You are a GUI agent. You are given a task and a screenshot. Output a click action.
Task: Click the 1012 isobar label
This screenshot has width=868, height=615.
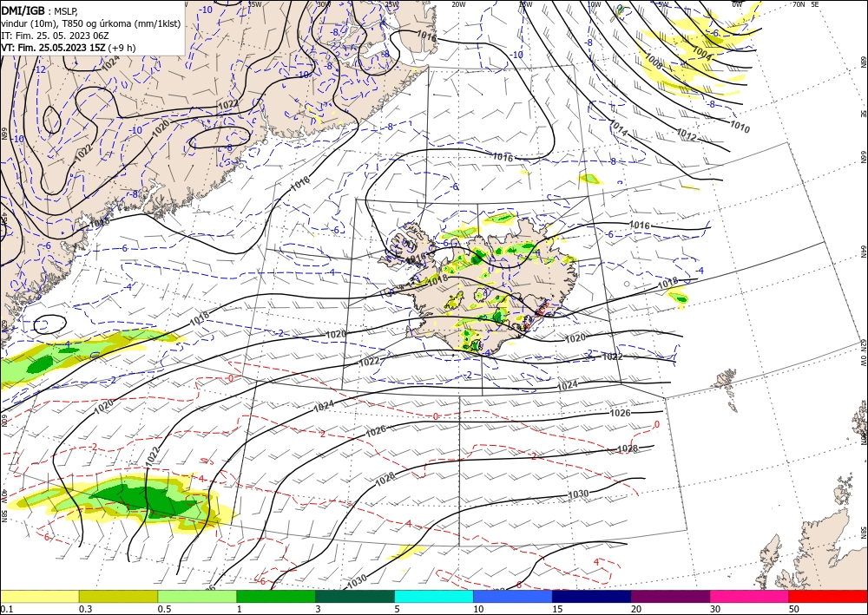click(x=687, y=134)
